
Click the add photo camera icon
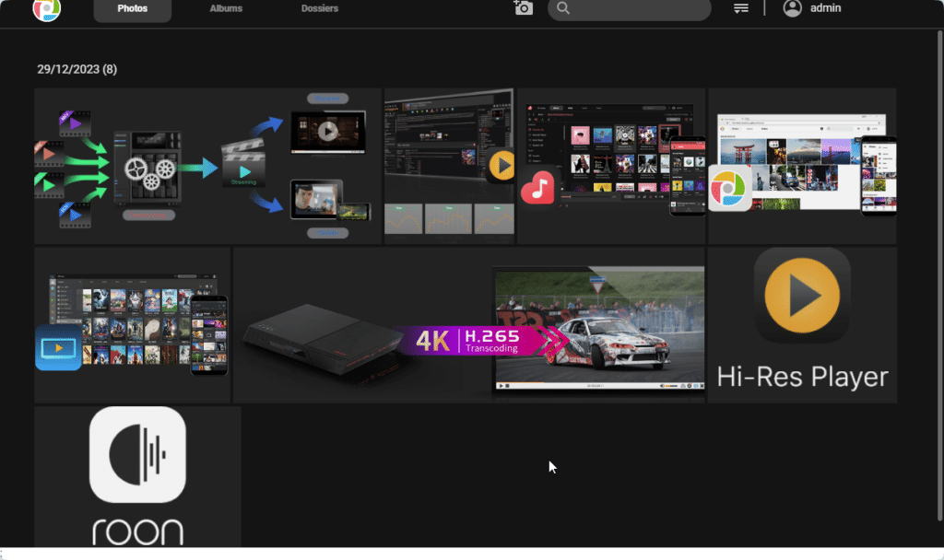[524, 8]
